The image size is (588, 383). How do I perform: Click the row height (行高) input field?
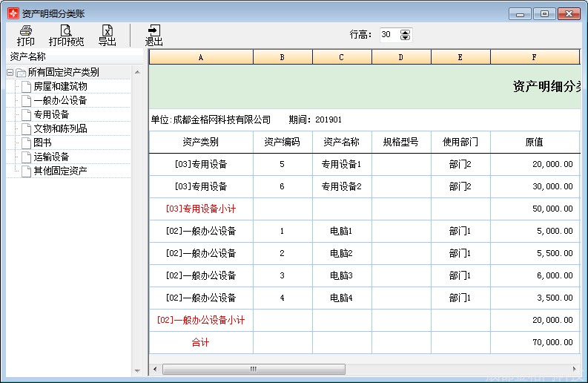[389, 35]
